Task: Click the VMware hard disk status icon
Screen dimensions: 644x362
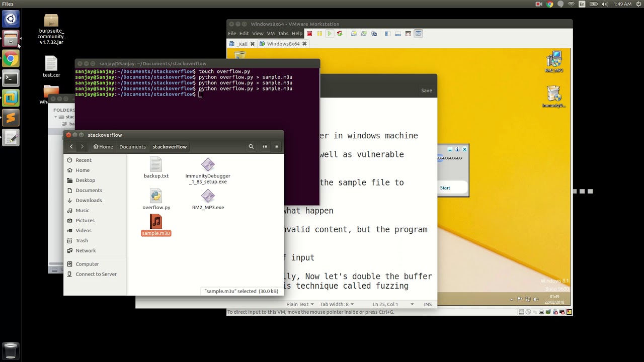Action: pos(522,312)
